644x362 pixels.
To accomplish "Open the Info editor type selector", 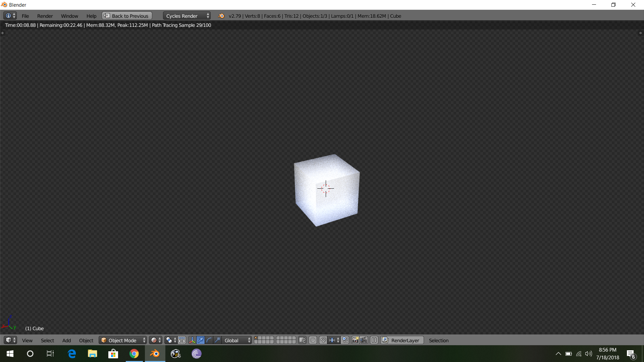I will point(10,16).
